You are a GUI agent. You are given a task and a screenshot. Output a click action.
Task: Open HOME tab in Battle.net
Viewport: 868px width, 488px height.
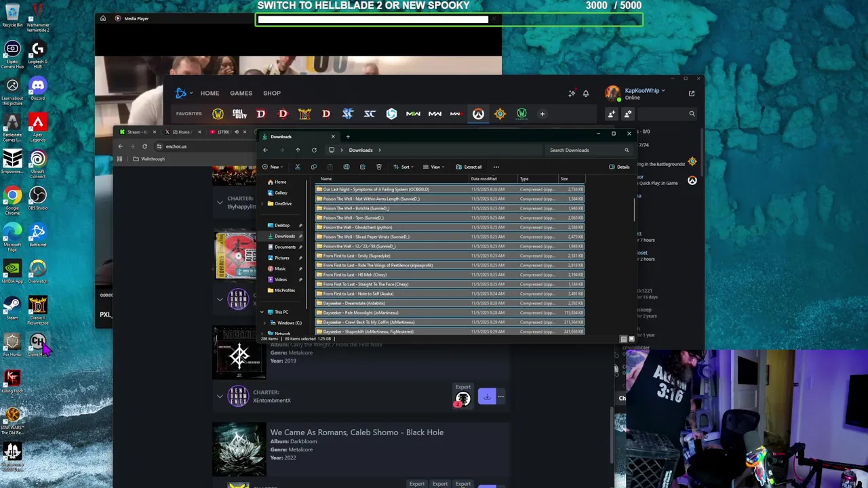coord(210,93)
